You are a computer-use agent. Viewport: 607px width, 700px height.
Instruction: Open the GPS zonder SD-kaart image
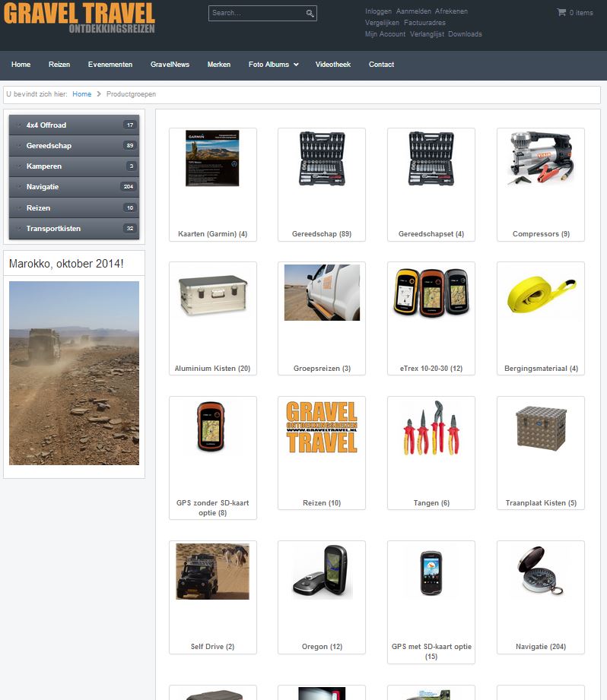click(211, 426)
